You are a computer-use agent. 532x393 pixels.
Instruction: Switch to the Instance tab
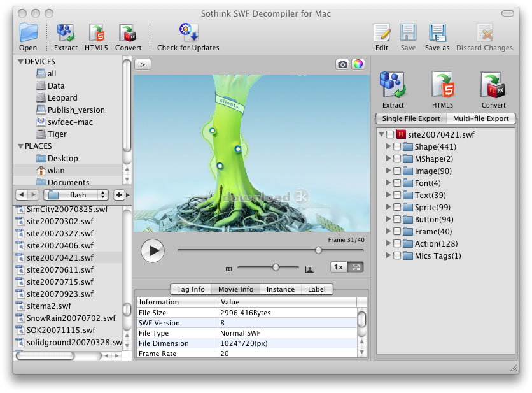point(281,289)
